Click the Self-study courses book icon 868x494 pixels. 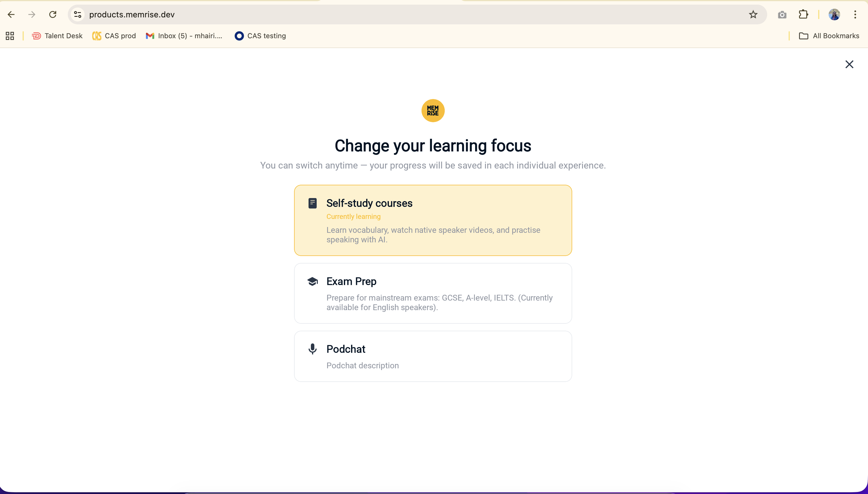point(312,203)
